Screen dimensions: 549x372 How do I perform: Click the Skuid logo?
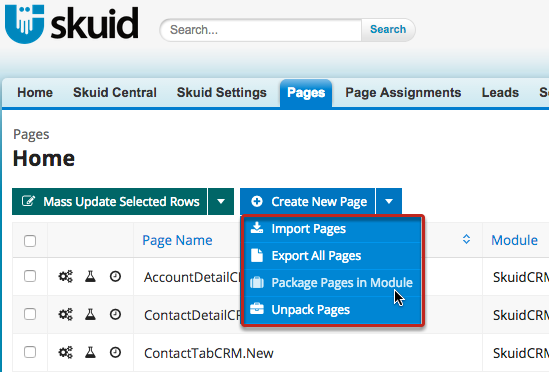tap(72, 24)
